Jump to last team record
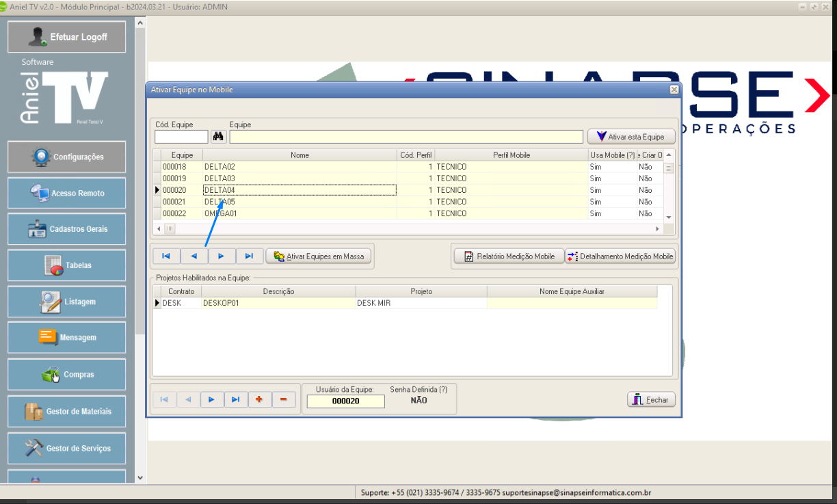837x504 pixels. (x=250, y=256)
